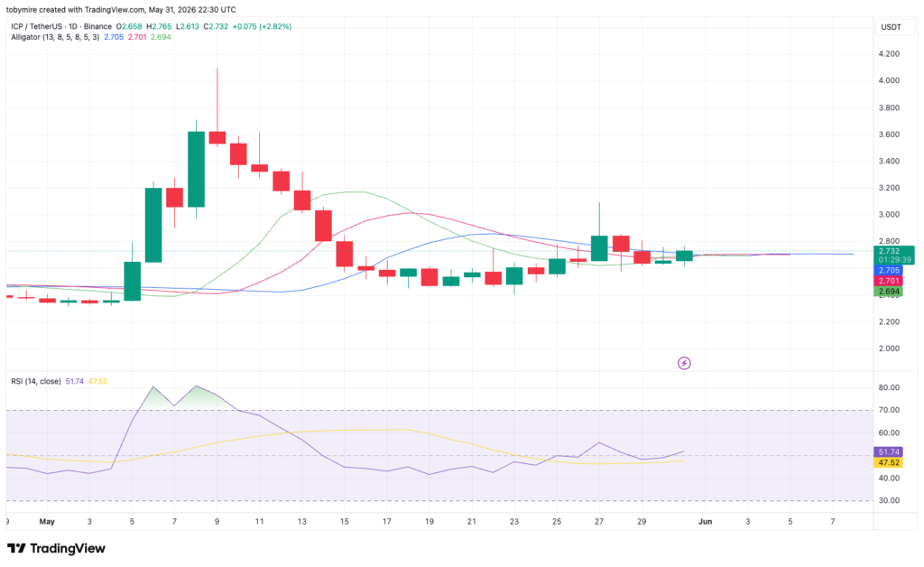
Task: Open the Alligator indicator legend
Action: tap(55, 37)
